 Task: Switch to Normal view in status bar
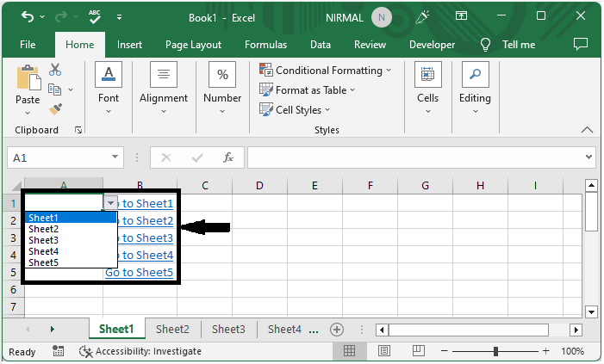(x=350, y=351)
